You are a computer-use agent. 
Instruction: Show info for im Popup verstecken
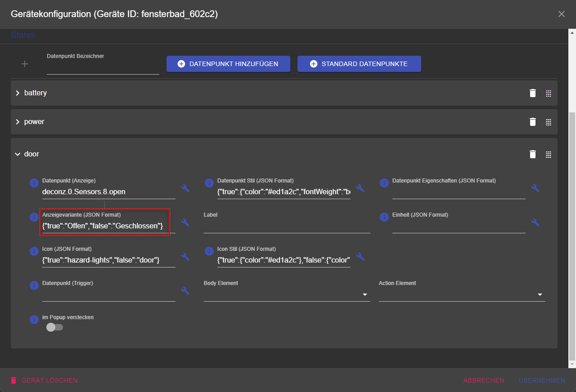pyautogui.click(x=34, y=320)
